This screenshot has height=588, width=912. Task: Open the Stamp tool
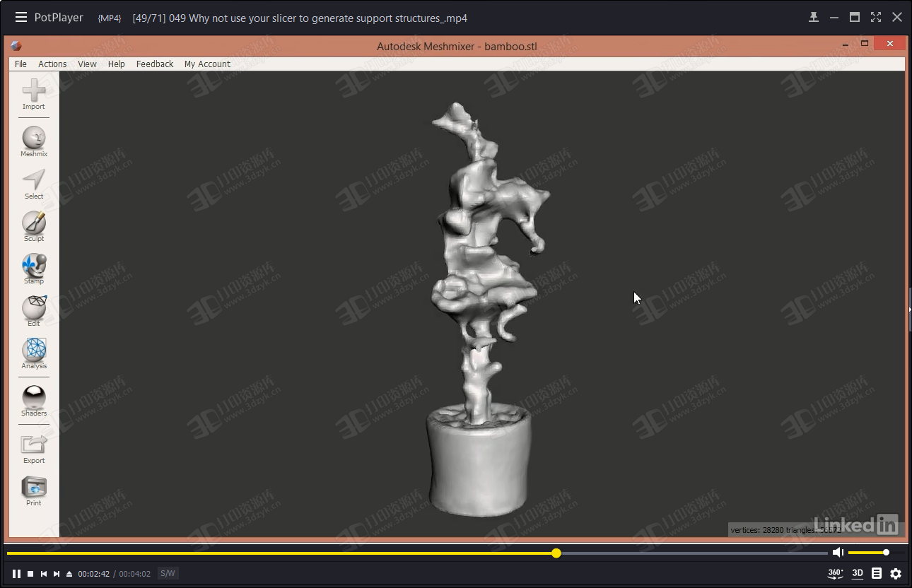point(34,269)
